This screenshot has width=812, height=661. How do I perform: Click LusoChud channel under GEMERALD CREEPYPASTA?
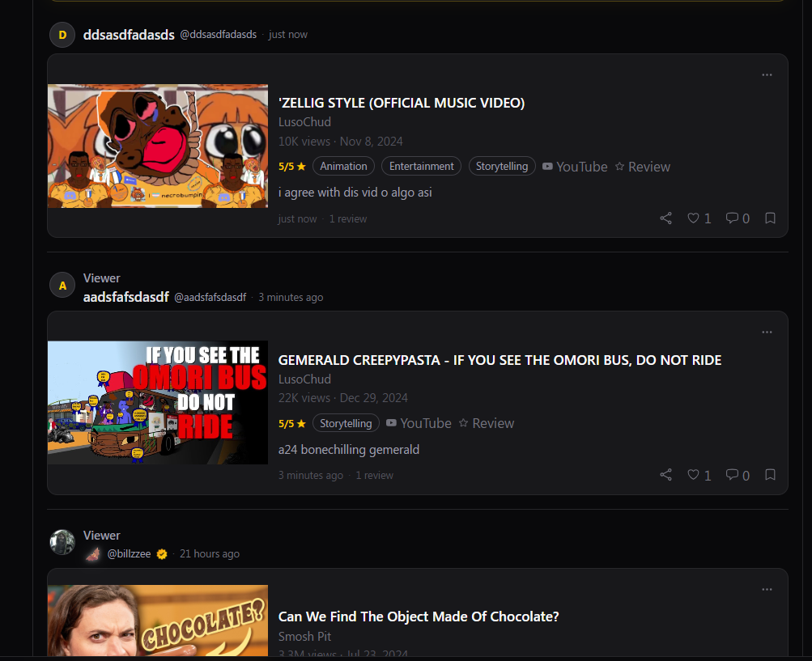[x=304, y=379]
